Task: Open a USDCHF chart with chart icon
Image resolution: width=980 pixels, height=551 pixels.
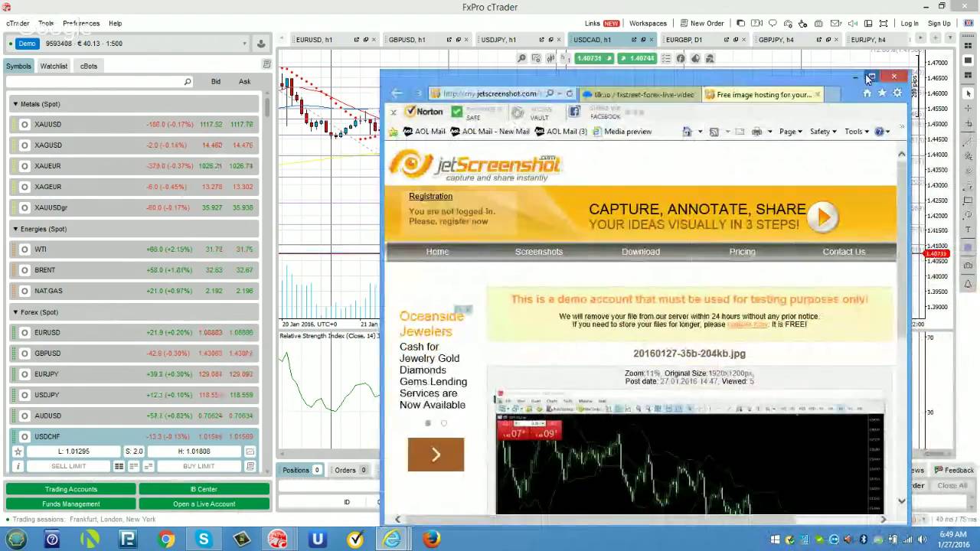Action: pyautogui.click(x=250, y=452)
